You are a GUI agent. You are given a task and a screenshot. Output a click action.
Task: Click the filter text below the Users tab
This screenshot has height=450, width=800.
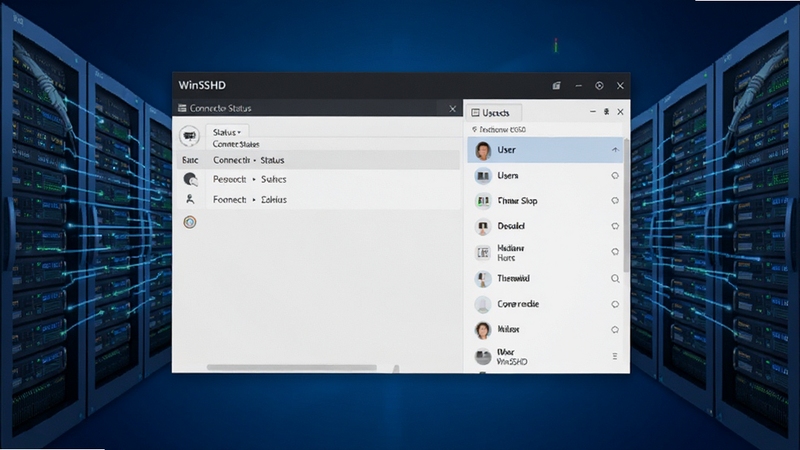coord(503,130)
